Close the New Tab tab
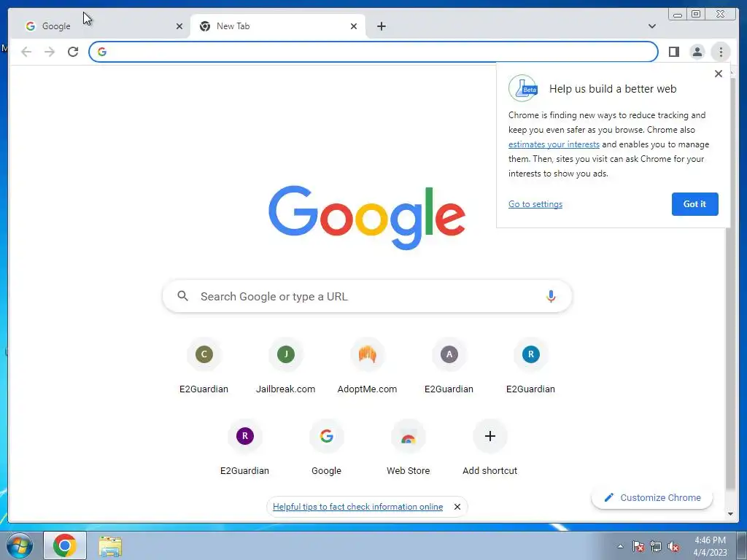The image size is (747, 560). (354, 26)
